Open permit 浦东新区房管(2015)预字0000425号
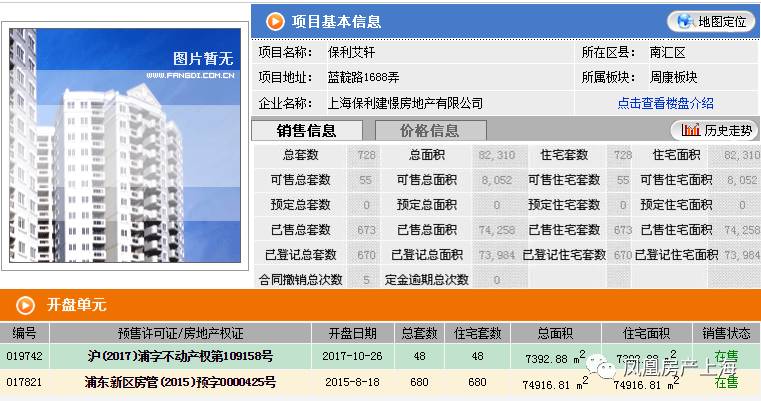Viewport: 761px width, 401px height. pyautogui.click(x=180, y=382)
